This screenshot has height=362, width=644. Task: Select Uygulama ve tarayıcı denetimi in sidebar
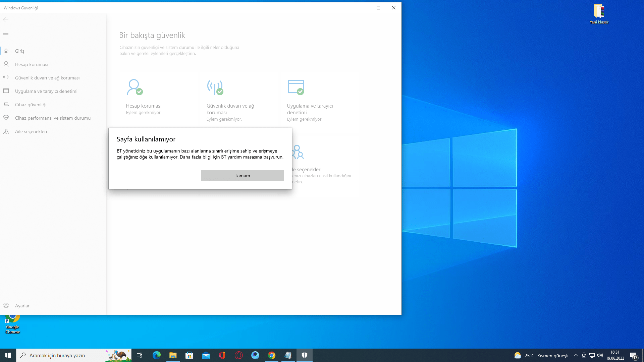(53, 91)
